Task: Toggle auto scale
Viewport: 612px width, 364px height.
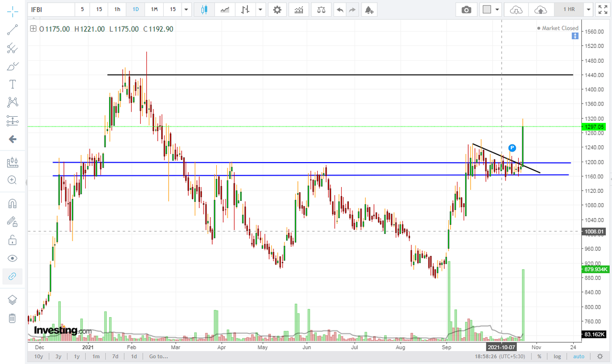Action: 578,356
